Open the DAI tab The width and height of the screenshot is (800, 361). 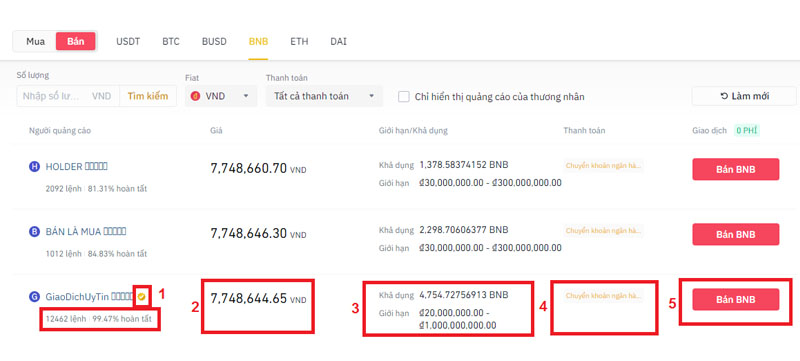point(338,42)
